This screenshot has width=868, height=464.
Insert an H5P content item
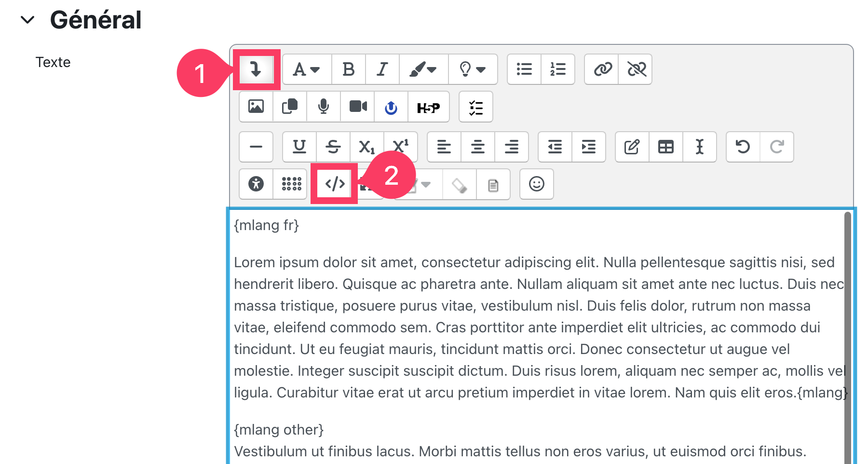[428, 107]
